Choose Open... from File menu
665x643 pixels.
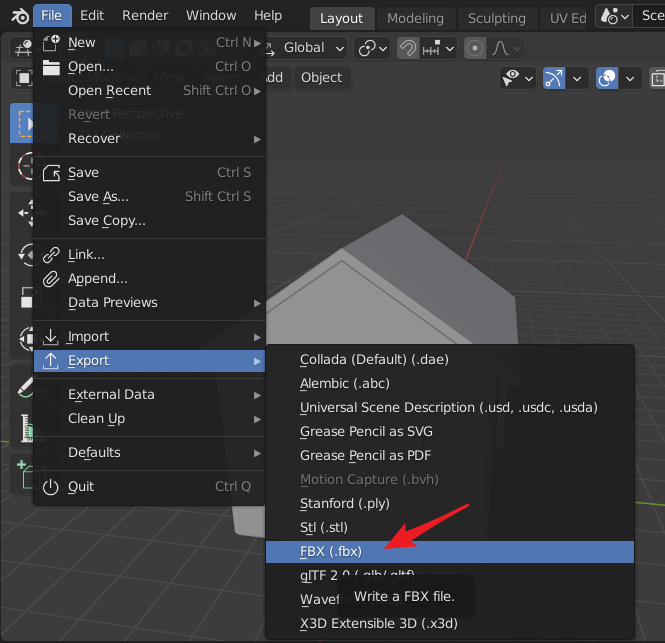pos(150,67)
